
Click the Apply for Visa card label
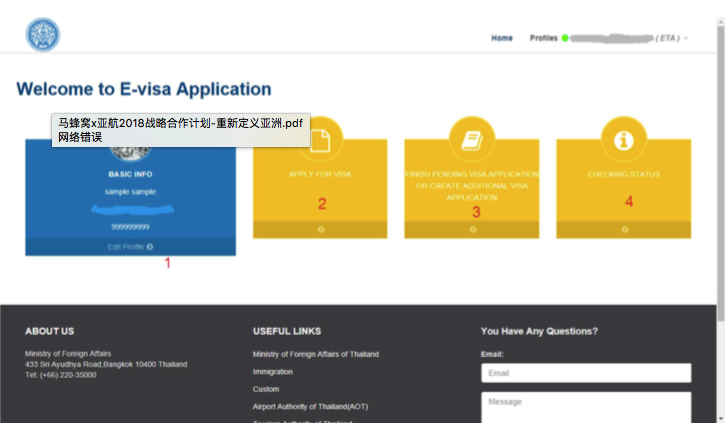click(x=321, y=174)
